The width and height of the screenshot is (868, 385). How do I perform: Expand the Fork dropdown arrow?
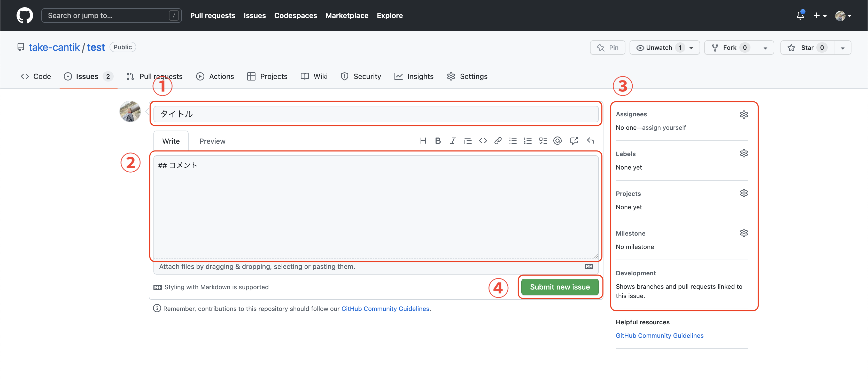point(765,47)
